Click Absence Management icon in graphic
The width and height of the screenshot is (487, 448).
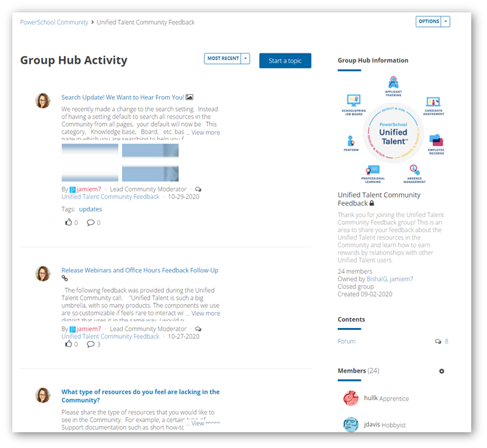414,170
